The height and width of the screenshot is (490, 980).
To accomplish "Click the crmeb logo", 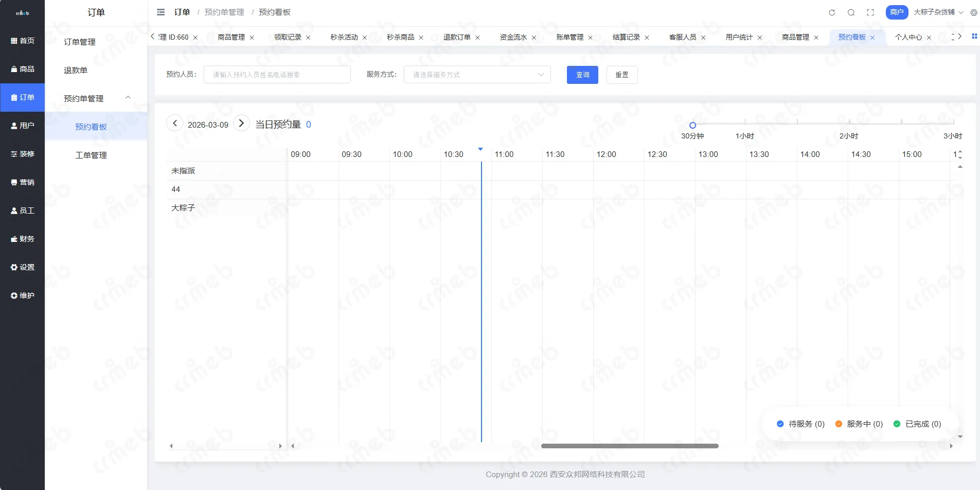I will point(22,13).
